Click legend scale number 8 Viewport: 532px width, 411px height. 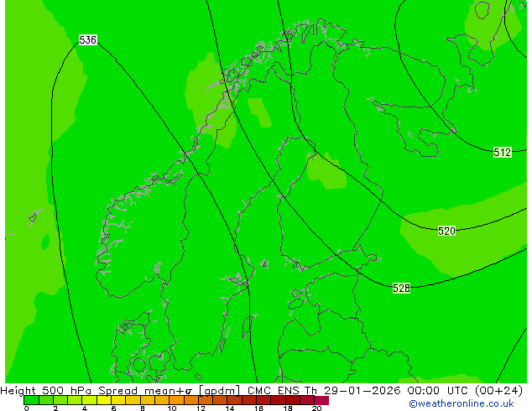[143, 408]
